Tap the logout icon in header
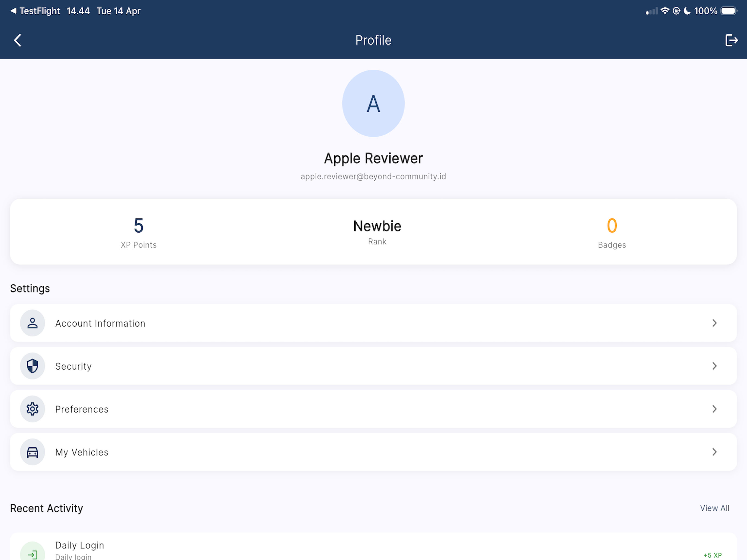The width and height of the screenshot is (747, 560). pos(732,40)
